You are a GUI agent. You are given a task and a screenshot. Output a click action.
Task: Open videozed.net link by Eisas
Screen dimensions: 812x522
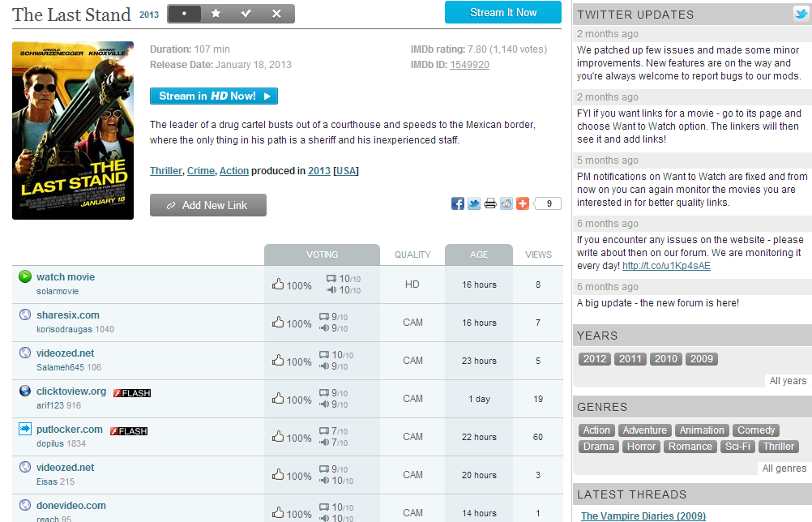pos(66,468)
